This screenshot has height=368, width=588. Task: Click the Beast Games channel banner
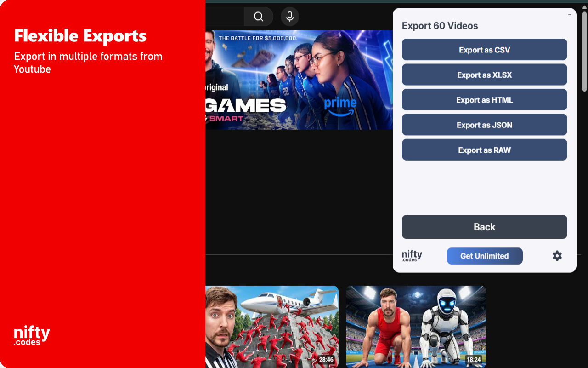299,80
